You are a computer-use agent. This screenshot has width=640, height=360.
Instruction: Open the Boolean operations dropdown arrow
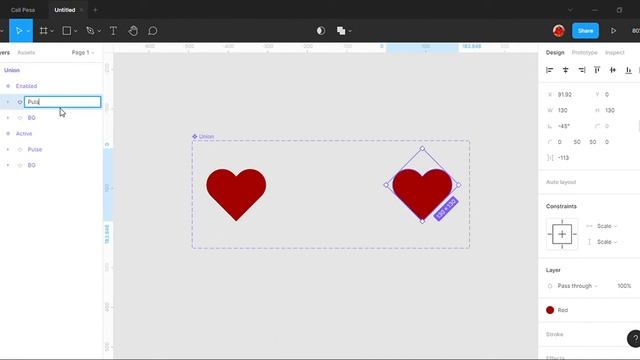tap(350, 31)
